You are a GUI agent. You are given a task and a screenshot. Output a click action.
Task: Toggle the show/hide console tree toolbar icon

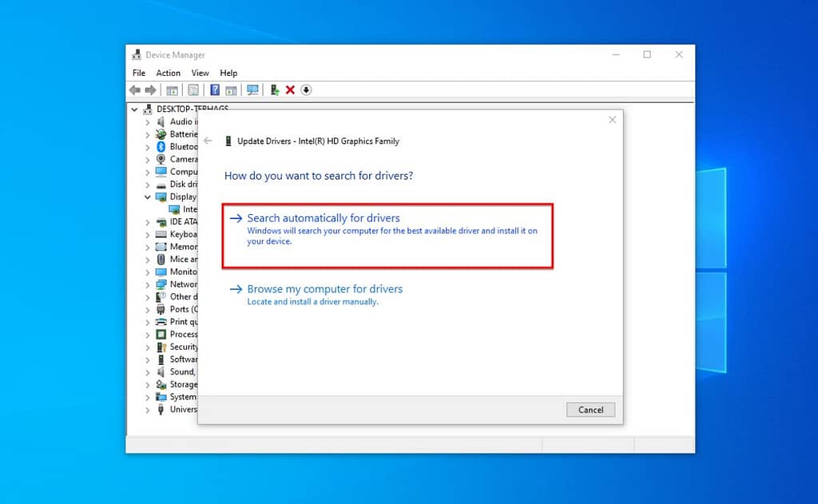(x=172, y=90)
